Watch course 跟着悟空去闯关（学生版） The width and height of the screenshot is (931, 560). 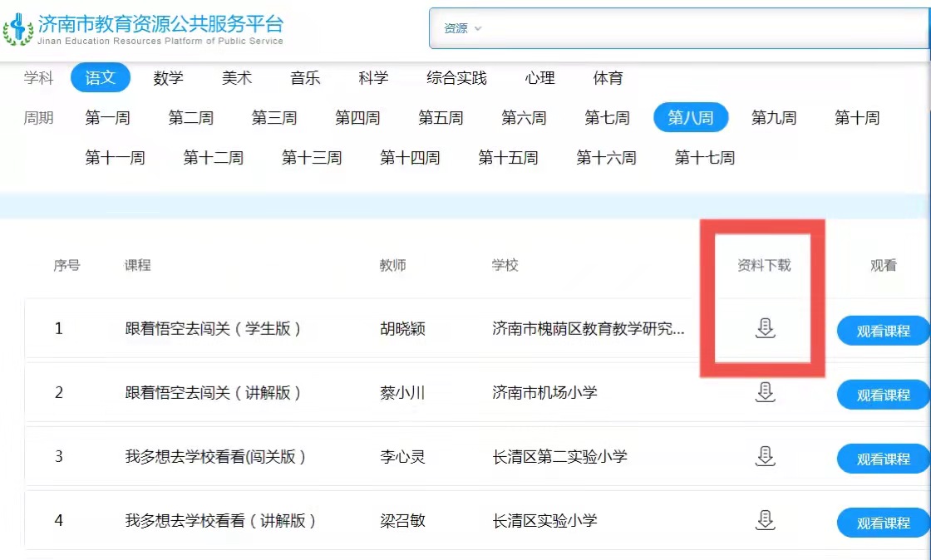pos(883,331)
